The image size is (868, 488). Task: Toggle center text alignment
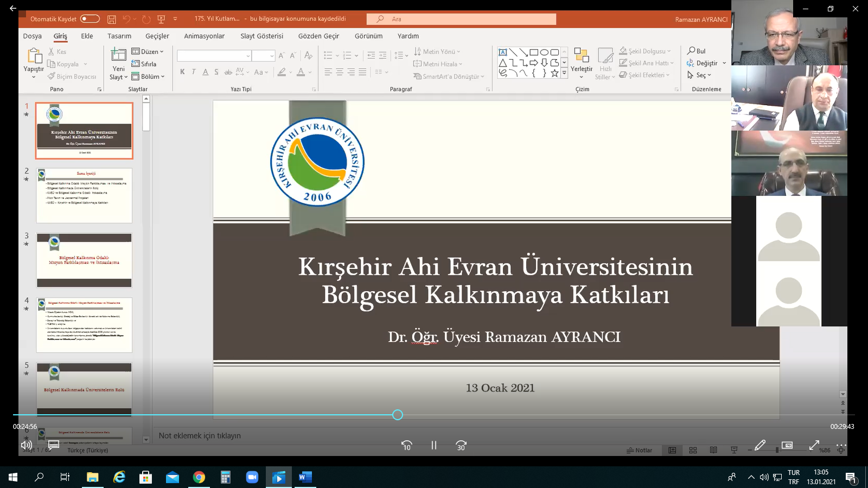(x=340, y=72)
